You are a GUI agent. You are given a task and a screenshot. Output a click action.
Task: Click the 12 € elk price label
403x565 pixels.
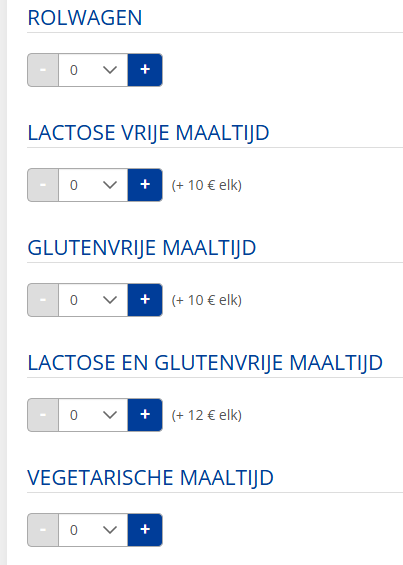207,415
